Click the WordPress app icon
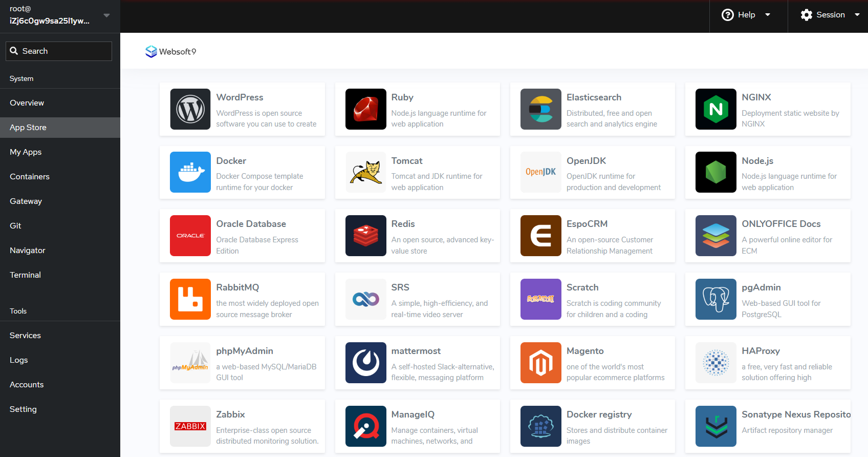Screen dimensions: 868x457 point(190,109)
